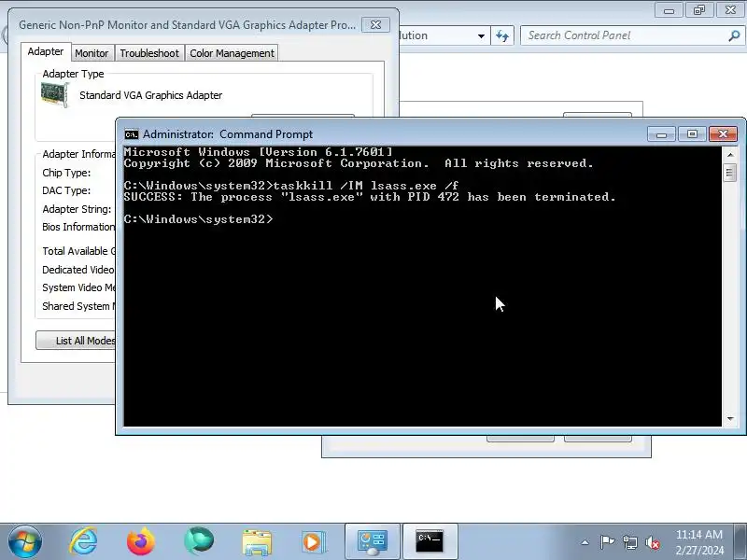Click the List All Modes button

point(77,341)
